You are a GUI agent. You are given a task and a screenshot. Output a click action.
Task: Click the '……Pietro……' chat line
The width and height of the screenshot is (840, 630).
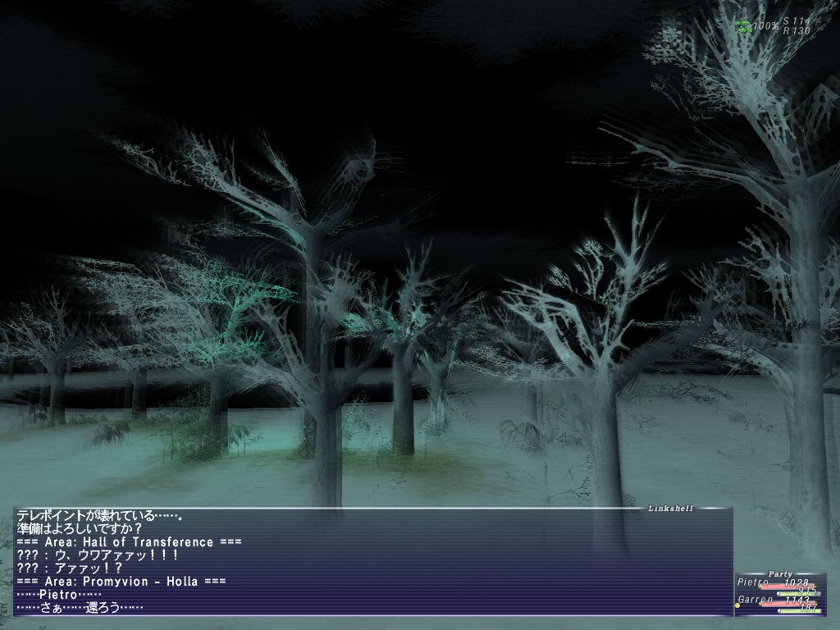coord(59,595)
